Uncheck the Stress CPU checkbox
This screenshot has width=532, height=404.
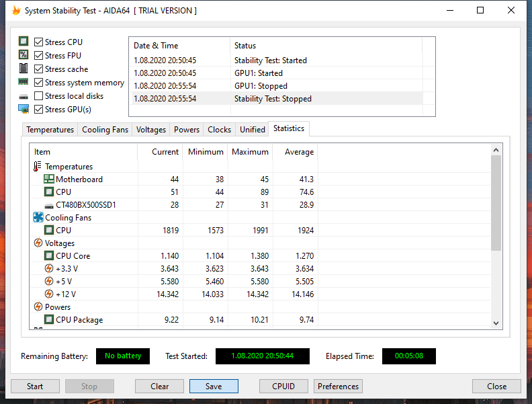point(39,42)
